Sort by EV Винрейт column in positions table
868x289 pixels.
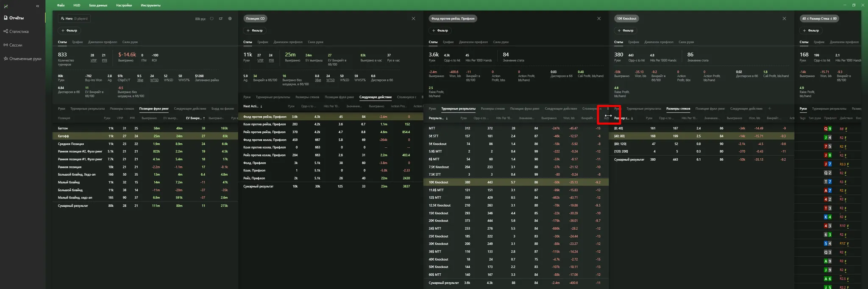[x=195, y=118]
